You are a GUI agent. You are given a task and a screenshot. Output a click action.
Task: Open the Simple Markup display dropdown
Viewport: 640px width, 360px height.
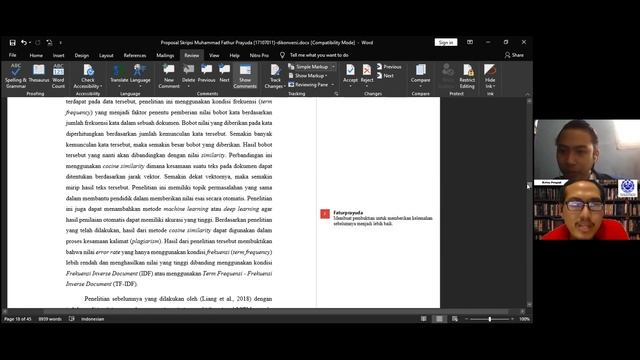click(312, 67)
